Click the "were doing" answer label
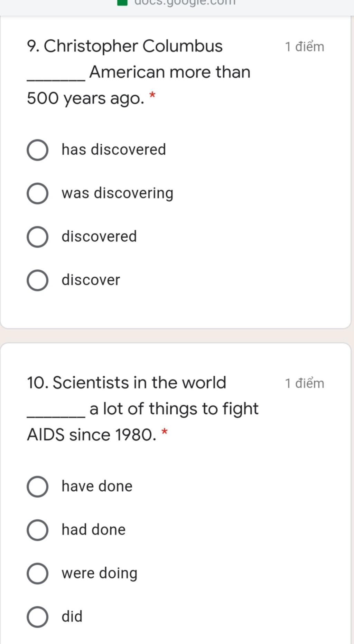The width and height of the screenshot is (354, 644). 100,574
